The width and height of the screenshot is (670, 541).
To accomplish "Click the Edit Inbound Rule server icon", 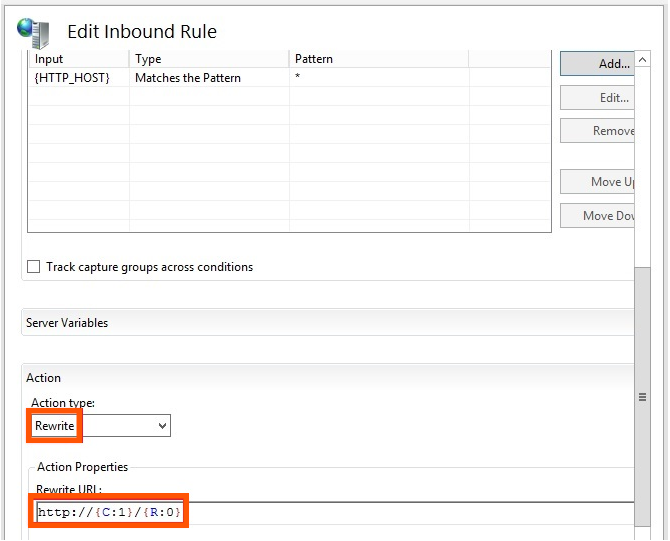I will pos(34,33).
